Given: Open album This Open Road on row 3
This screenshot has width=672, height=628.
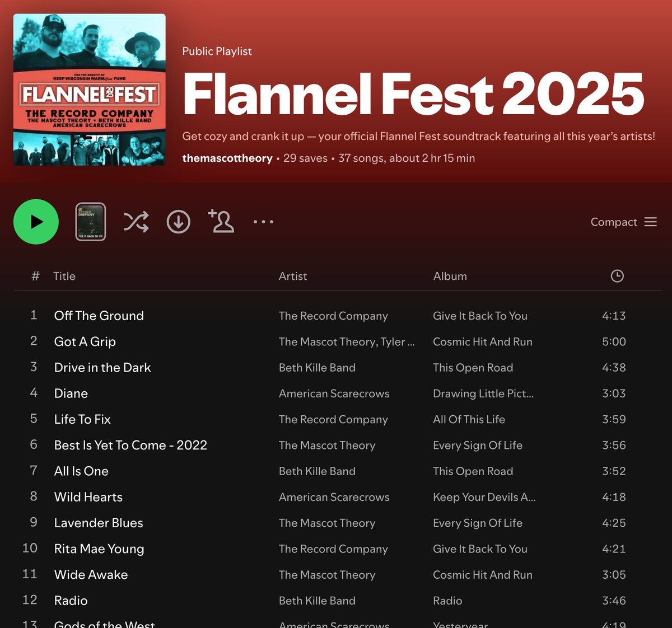Looking at the screenshot, I should click(x=473, y=368).
